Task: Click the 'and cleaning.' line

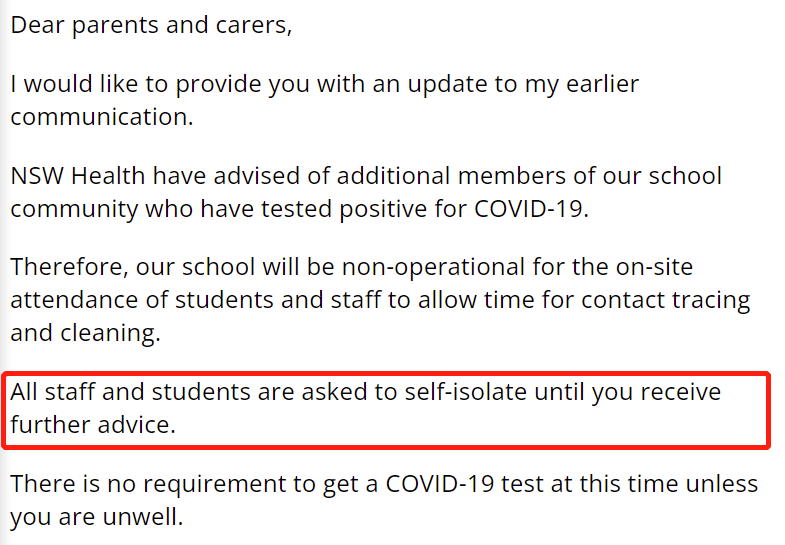Action: point(85,333)
